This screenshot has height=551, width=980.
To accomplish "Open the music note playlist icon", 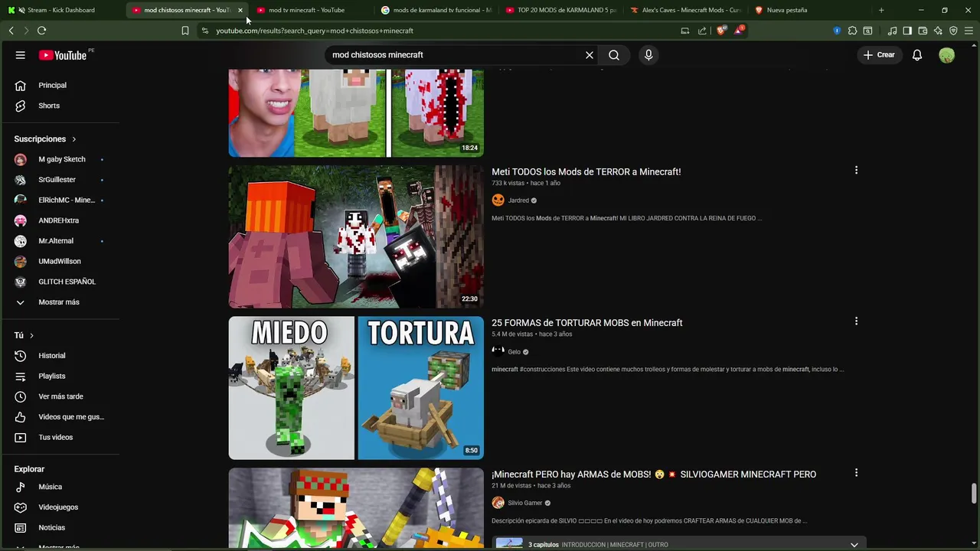I will (x=892, y=31).
